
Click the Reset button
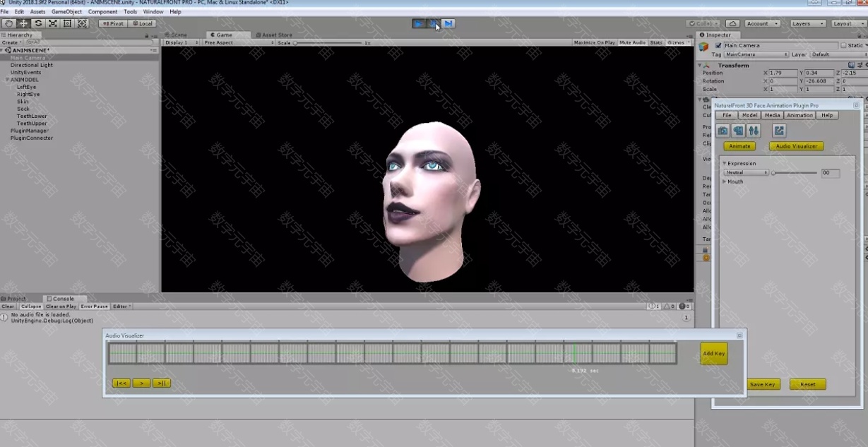point(808,385)
